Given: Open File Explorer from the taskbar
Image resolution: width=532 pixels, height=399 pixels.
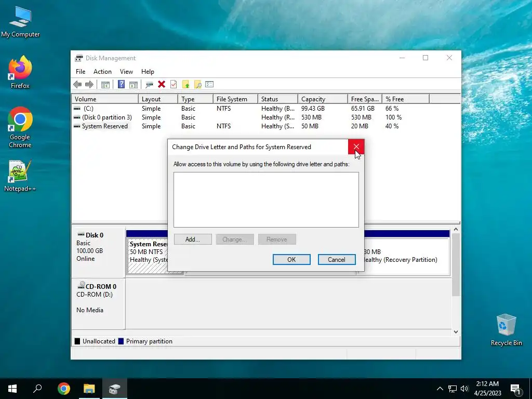Looking at the screenshot, I should (x=89, y=389).
